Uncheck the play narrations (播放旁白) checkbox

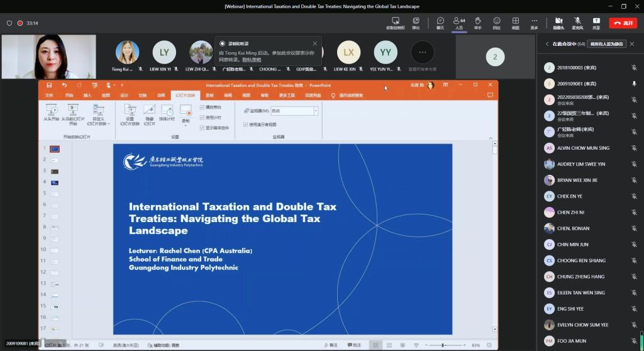point(202,108)
